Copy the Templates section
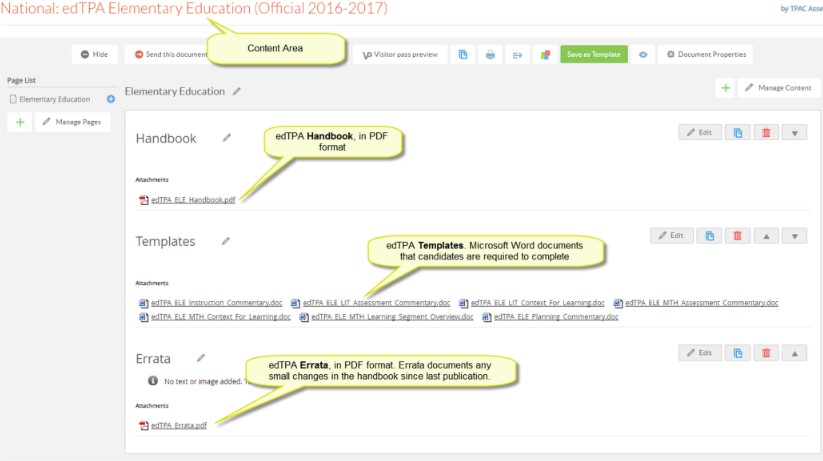The image size is (823, 461). coord(709,235)
